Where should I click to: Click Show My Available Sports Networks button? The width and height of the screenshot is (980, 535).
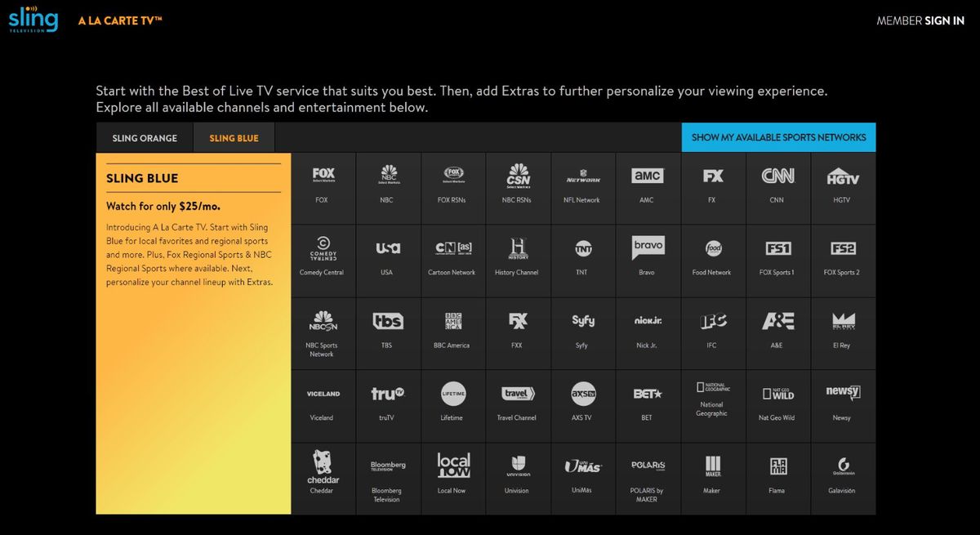click(778, 137)
